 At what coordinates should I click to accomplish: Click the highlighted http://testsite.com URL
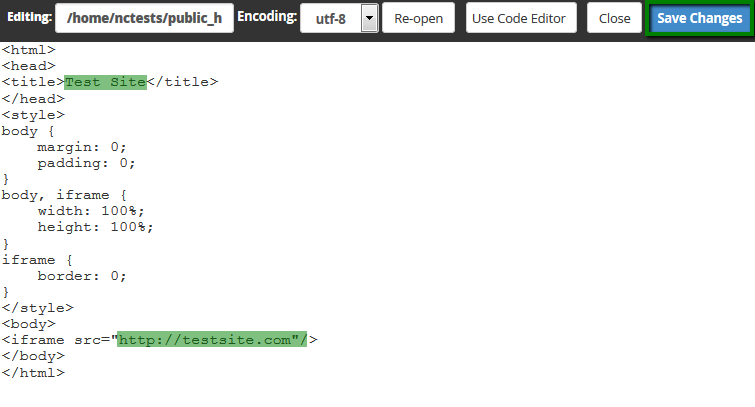pyautogui.click(x=212, y=340)
